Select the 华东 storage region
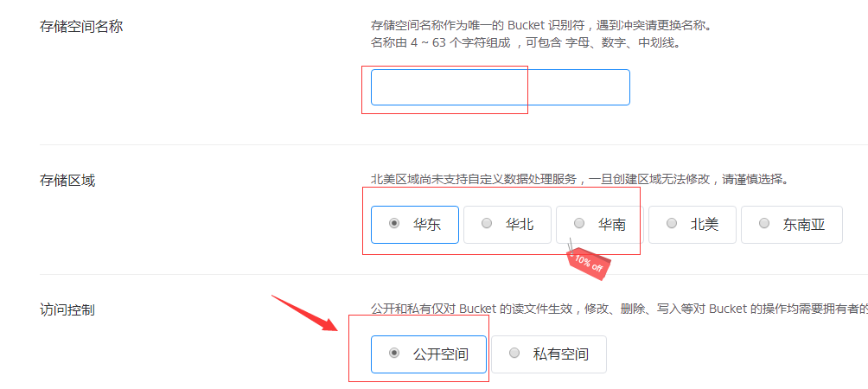This screenshot has height=389, width=868. (415, 225)
